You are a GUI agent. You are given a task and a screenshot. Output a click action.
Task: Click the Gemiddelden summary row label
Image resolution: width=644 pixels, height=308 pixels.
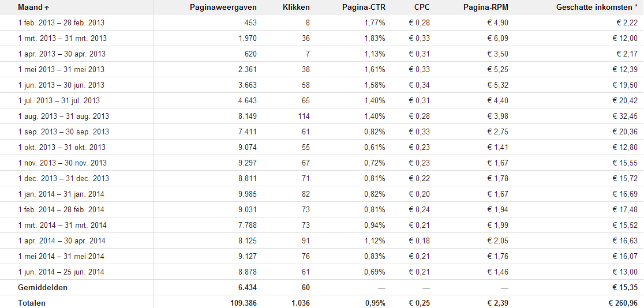43,287
